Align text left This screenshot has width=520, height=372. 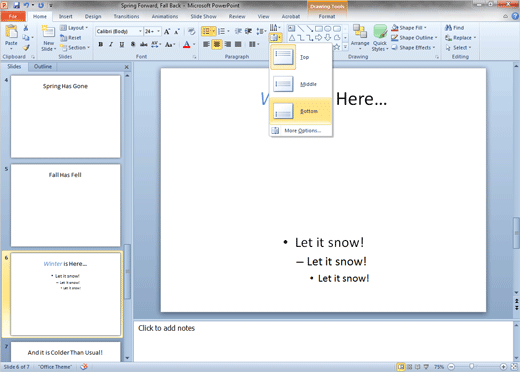click(206, 44)
